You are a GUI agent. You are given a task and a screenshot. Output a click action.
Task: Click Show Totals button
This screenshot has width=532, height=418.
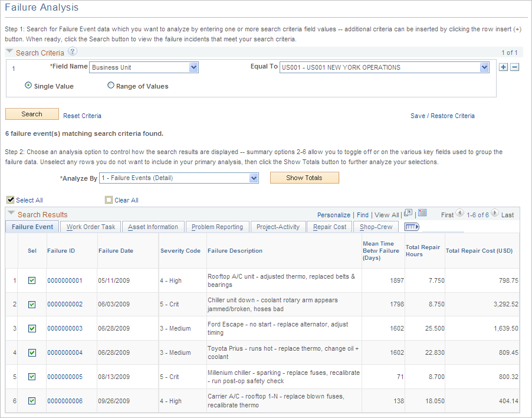(x=304, y=178)
